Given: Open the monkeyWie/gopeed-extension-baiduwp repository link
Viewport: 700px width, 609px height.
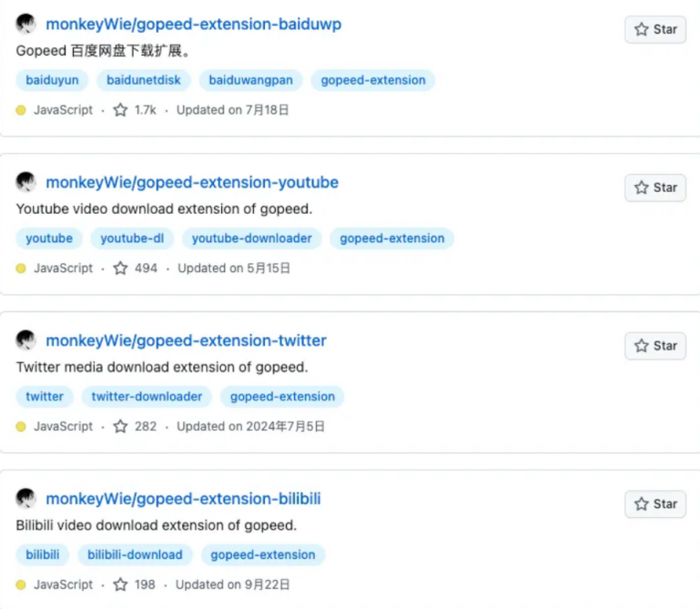Looking at the screenshot, I should tap(193, 25).
